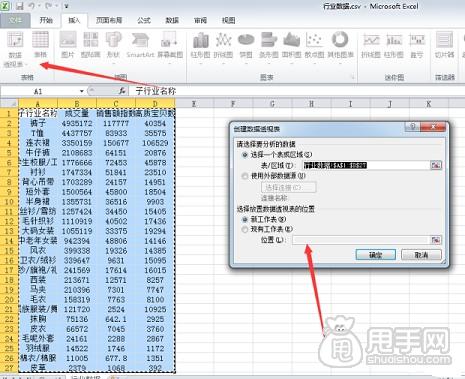The width and height of the screenshot is (465, 379).
Task: Click the fx insert function icon
Action: (122, 91)
